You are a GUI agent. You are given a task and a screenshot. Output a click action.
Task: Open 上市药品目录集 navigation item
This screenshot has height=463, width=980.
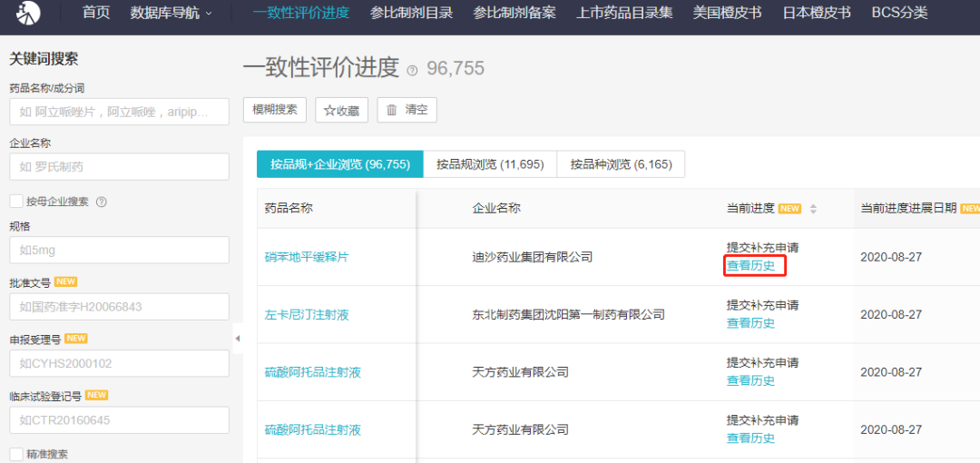(624, 13)
